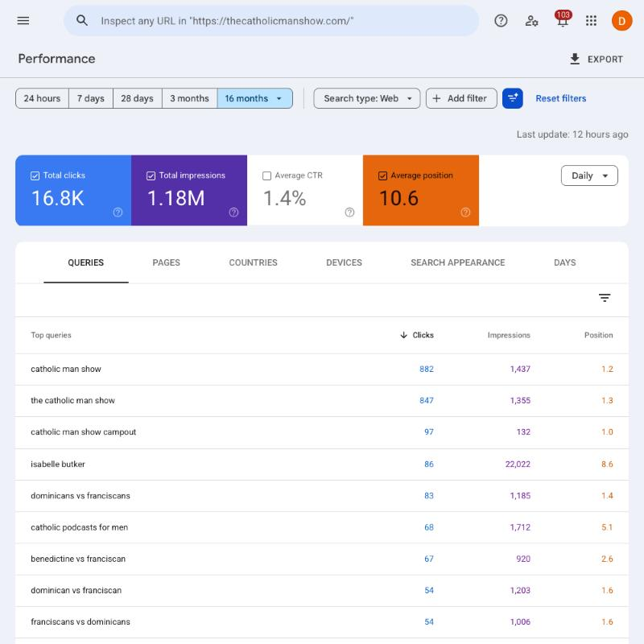The image size is (644, 644).
Task: Switch to the Devices tab
Action: click(x=344, y=263)
